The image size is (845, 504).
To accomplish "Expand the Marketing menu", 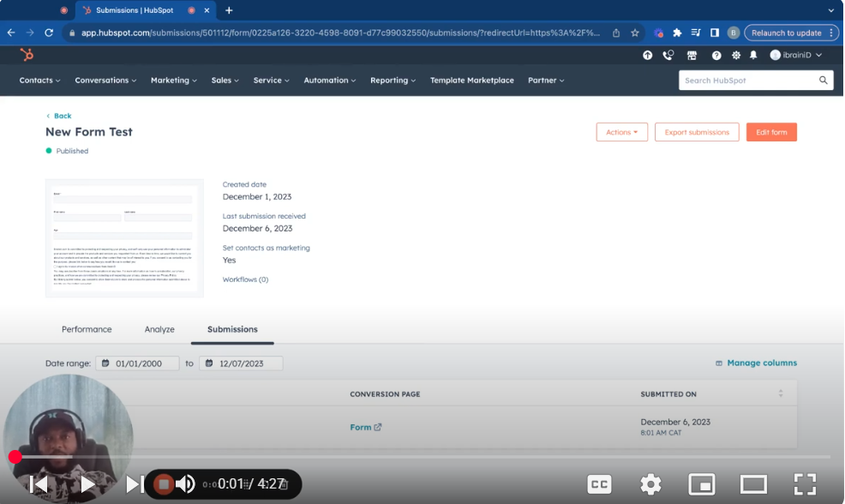I will (173, 81).
